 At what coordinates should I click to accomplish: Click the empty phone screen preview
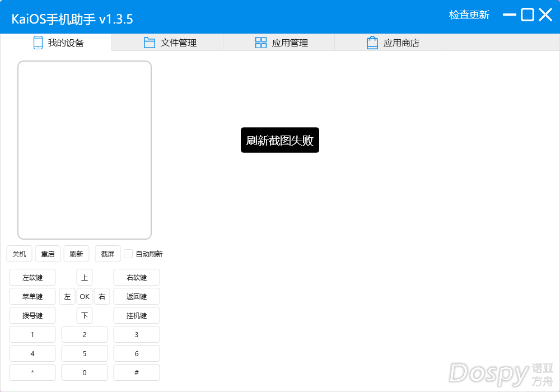pos(85,150)
